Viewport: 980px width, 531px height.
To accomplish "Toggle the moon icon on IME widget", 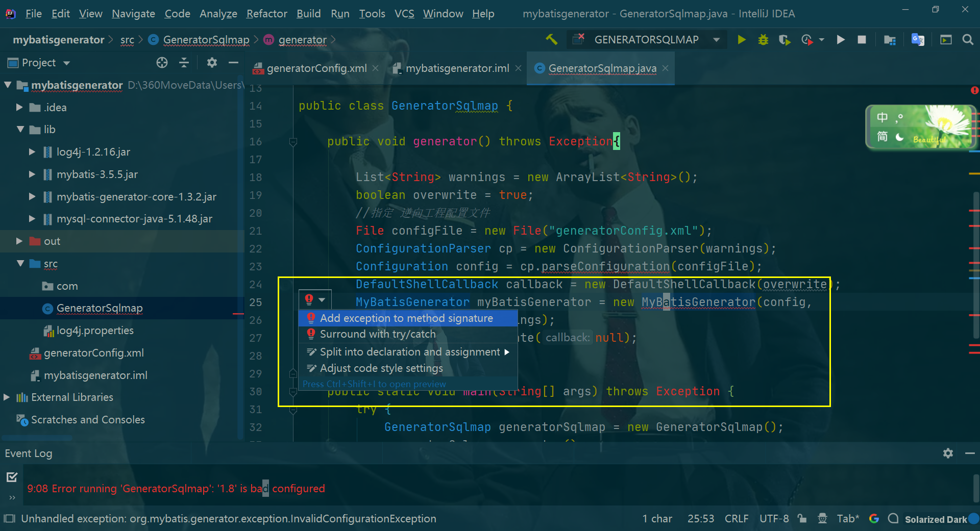I will pos(899,137).
